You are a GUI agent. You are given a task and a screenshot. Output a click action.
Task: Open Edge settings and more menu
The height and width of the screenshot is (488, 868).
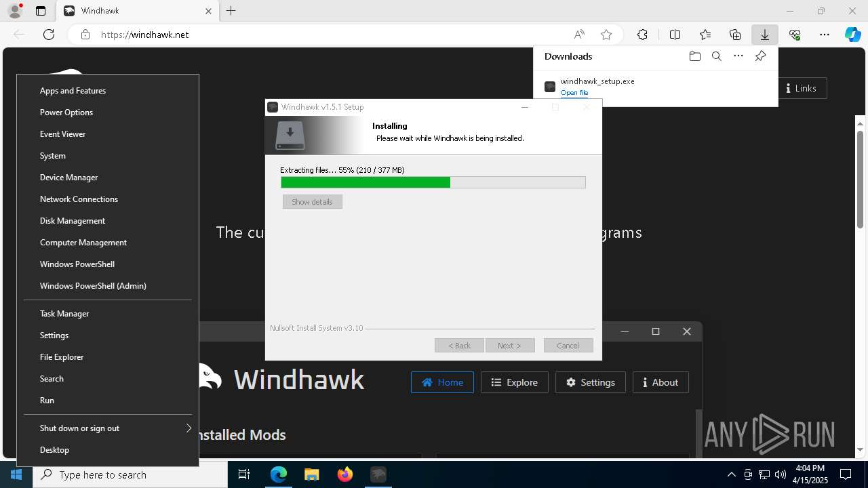pyautogui.click(x=825, y=35)
